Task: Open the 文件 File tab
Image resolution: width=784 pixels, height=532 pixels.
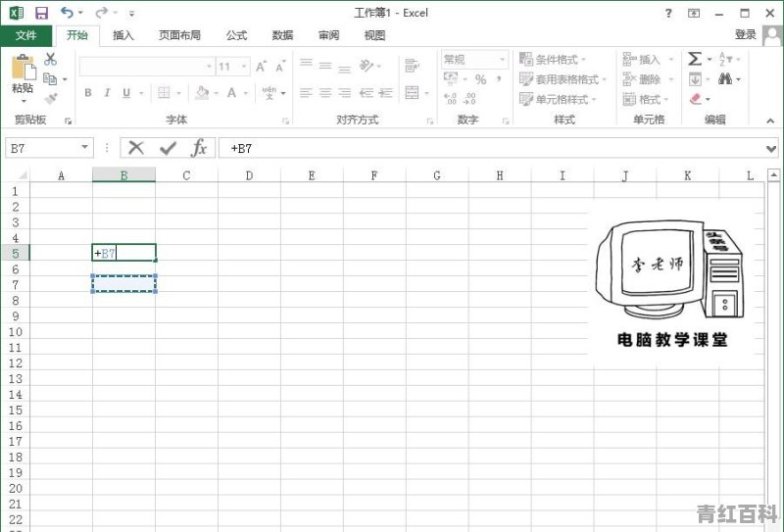Action: click(x=25, y=35)
